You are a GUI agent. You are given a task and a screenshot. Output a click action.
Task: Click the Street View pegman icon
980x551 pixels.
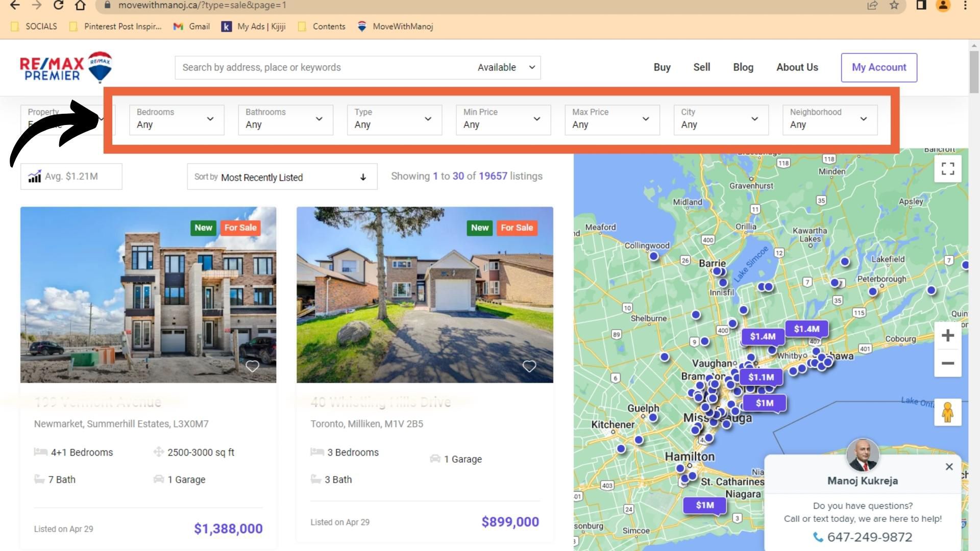pyautogui.click(x=948, y=412)
